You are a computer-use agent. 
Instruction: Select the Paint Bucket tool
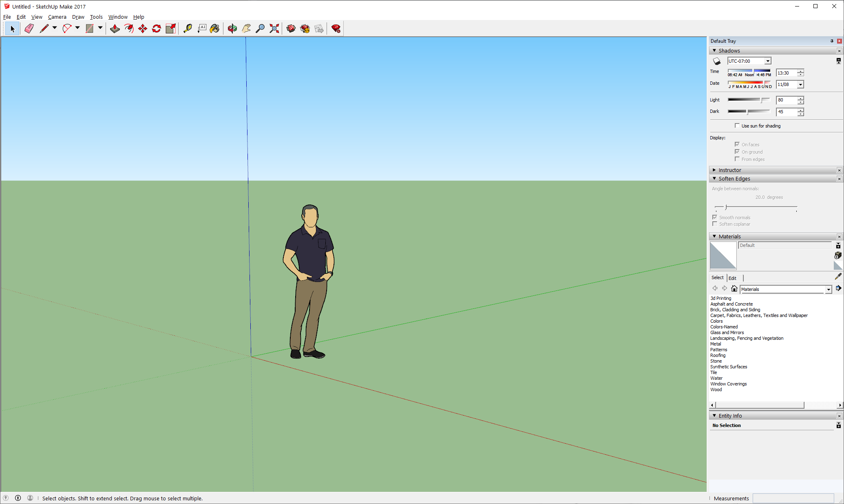(215, 29)
